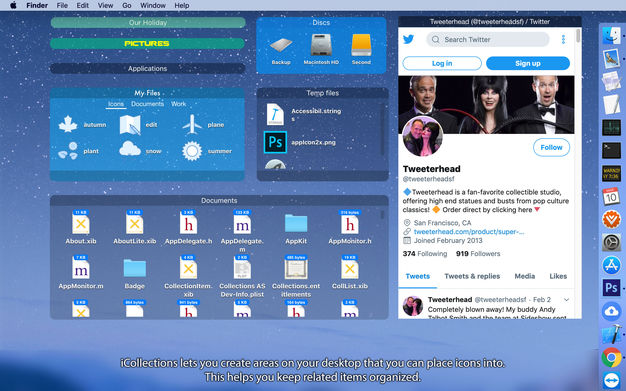Open the tweet options chevron
The image size is (626, 391).
tap(566, 300)
